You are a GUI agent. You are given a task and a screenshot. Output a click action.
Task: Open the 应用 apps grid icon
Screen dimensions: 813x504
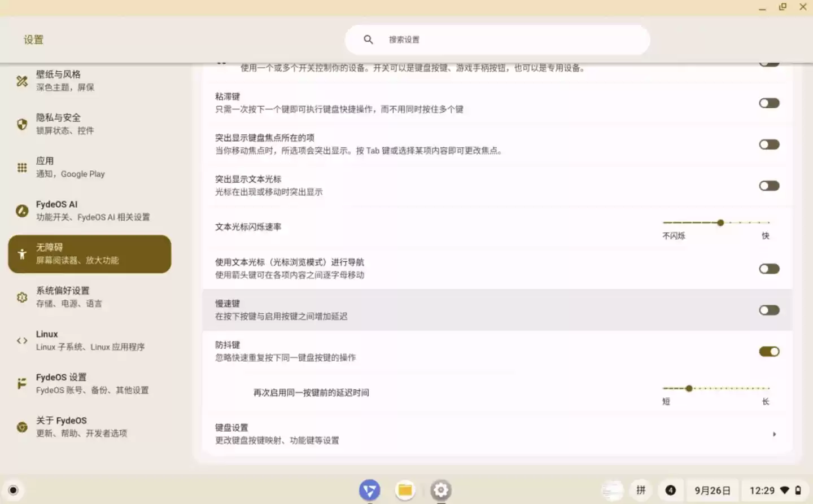21,167
